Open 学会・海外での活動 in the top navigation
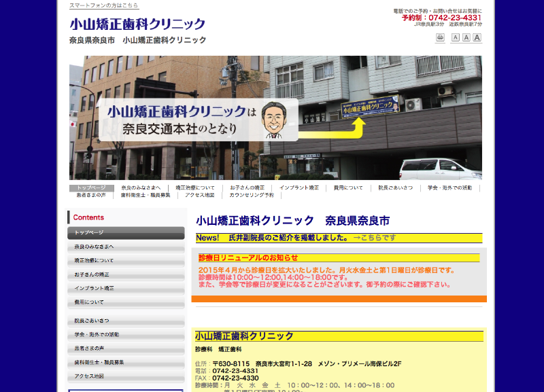Viewport: 544px width, 392px height. 449,188
